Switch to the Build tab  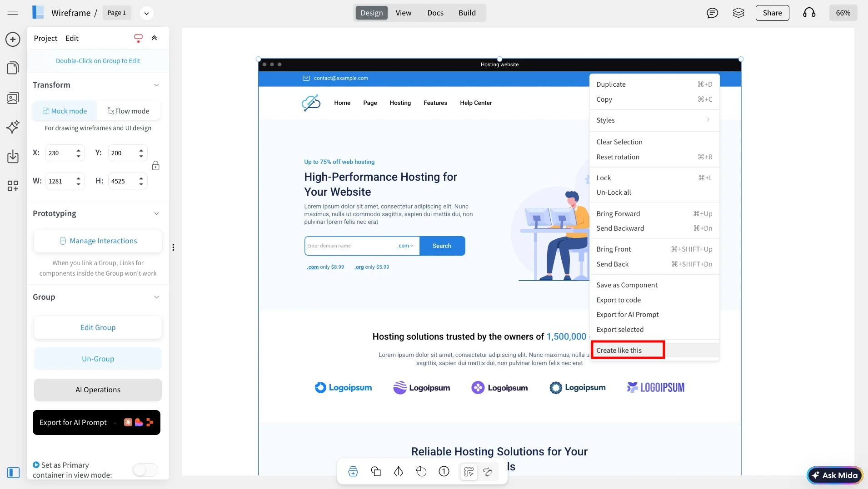pos(467,13)
